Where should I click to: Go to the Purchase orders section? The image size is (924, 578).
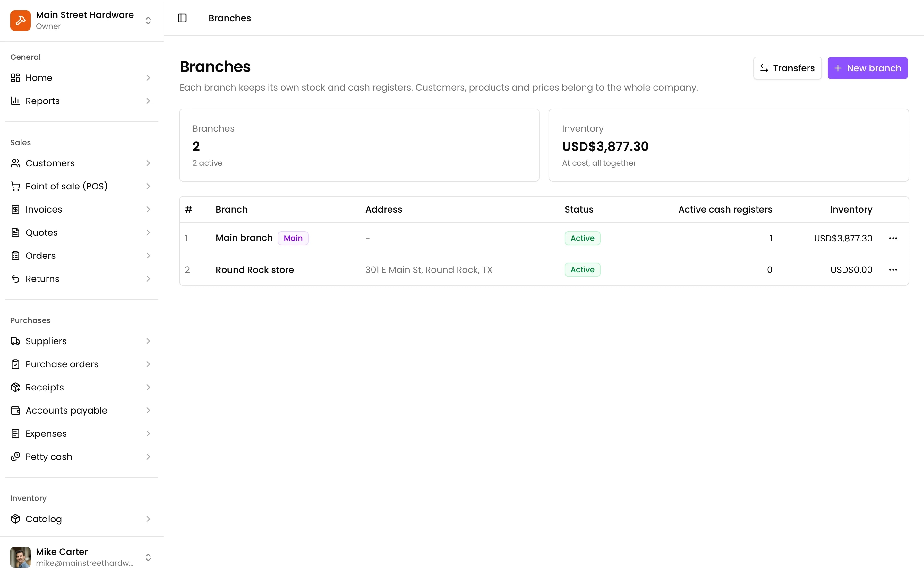pos(82,364)
